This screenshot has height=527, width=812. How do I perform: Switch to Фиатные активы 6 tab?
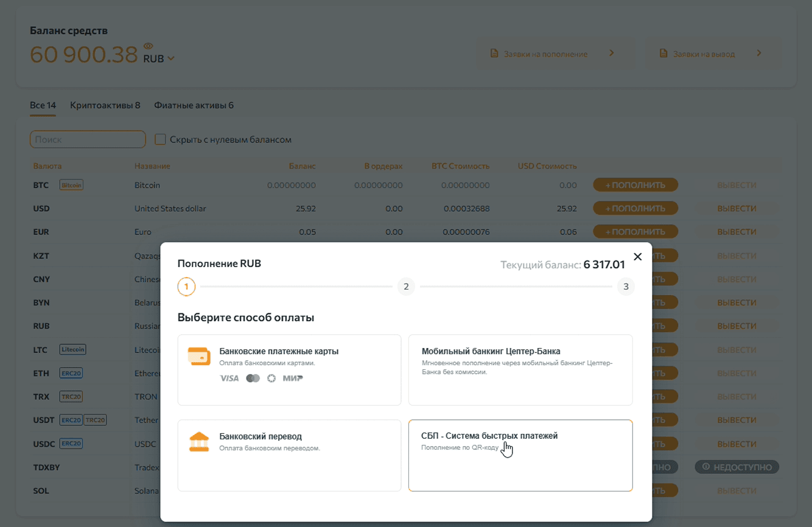194,105
